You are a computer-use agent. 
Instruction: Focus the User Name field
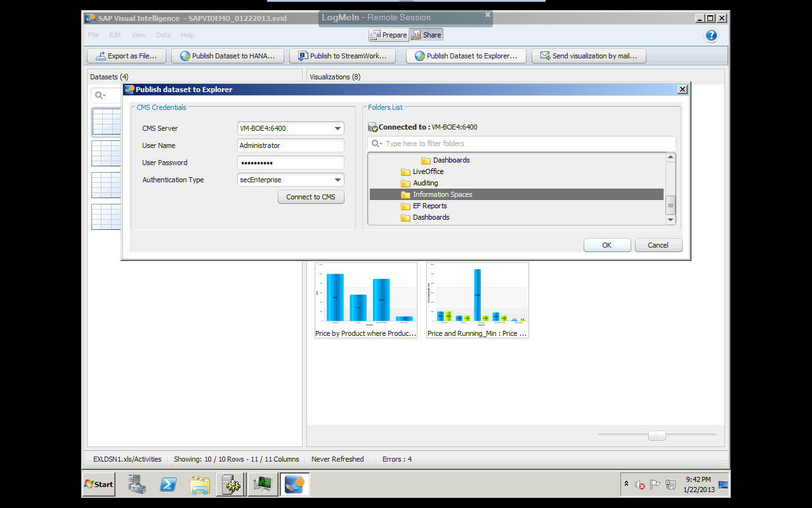point(291,145)
